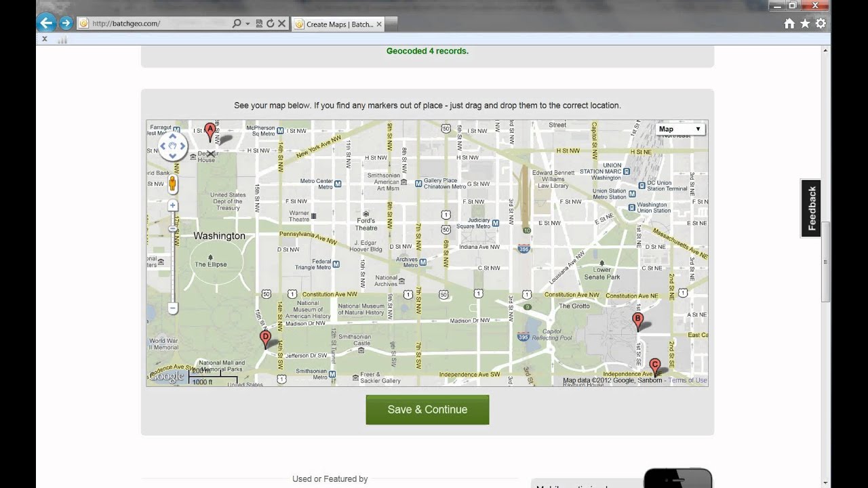The height and width of the screenshot is (488, 868).
Task: Open the address bar autocomplete dropdown arrow
Action: (x=248, y=24)
